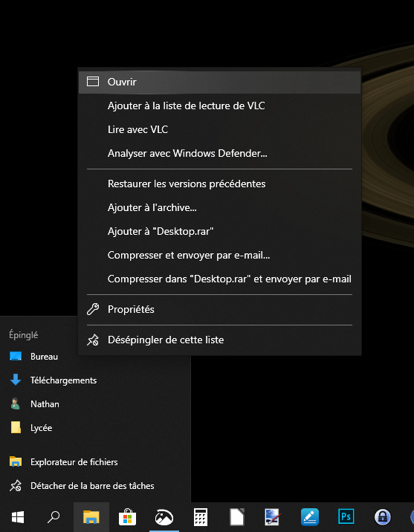This screenshot has width=414, height=532.
Task: Click the taskbar search magnifier icon
Action: 54,517
